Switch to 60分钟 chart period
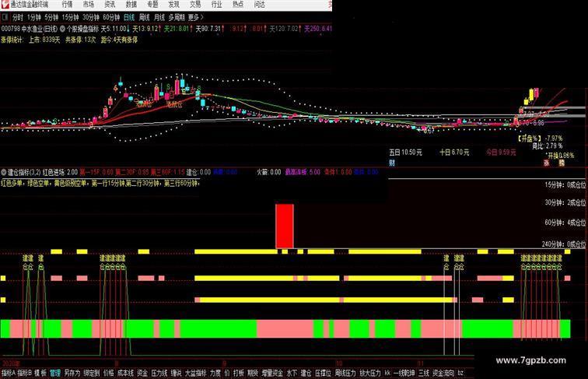The image size is (588, 379). (x=111, y=17)
